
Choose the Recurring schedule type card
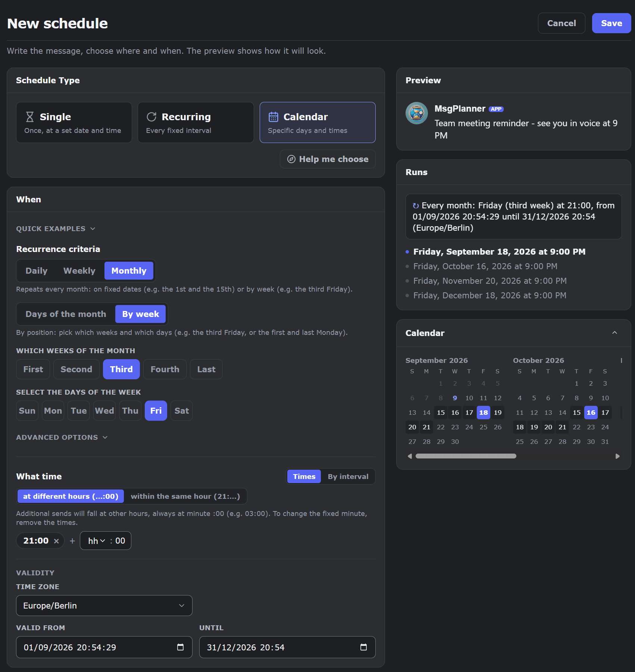point(196,122)
